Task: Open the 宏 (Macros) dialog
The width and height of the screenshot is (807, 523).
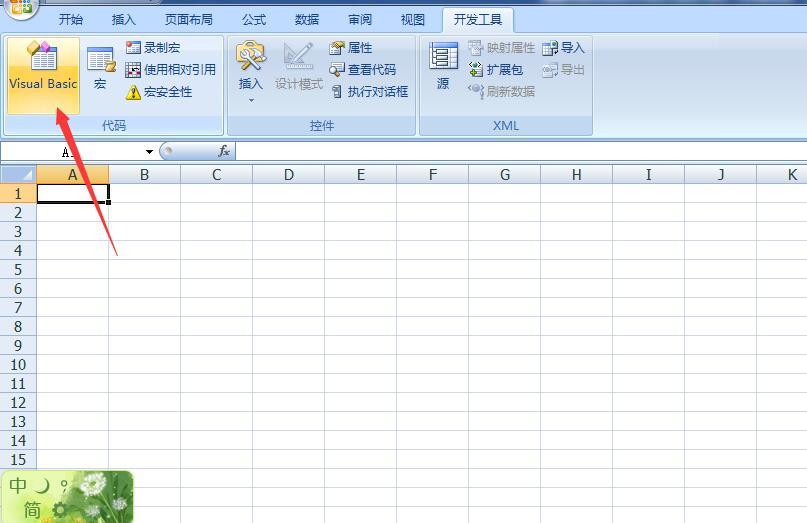Action: click(x=100, y=68)
